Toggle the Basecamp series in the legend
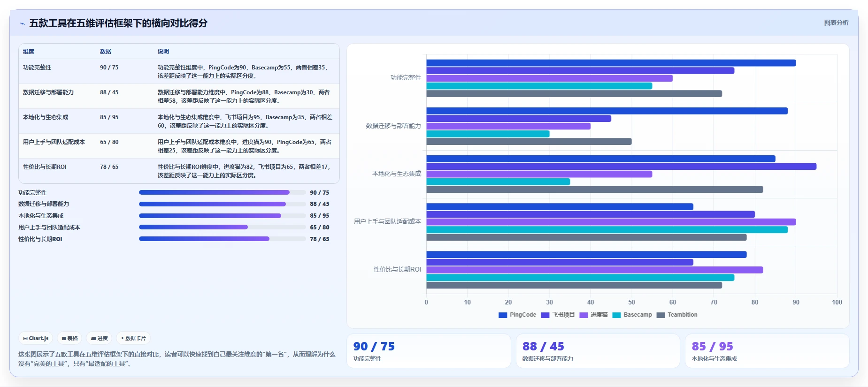 (632, 315)
